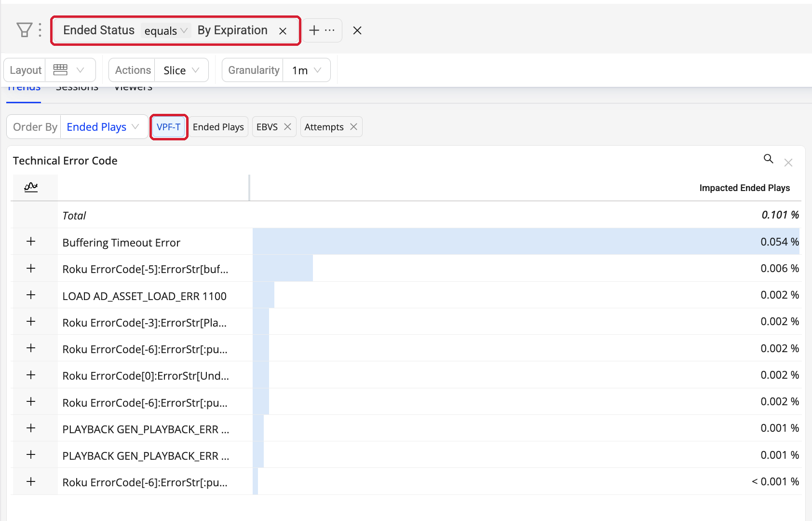Remove the Ended Status filter
The width and height of the screenshot is (812, 521).
(283, 31)
